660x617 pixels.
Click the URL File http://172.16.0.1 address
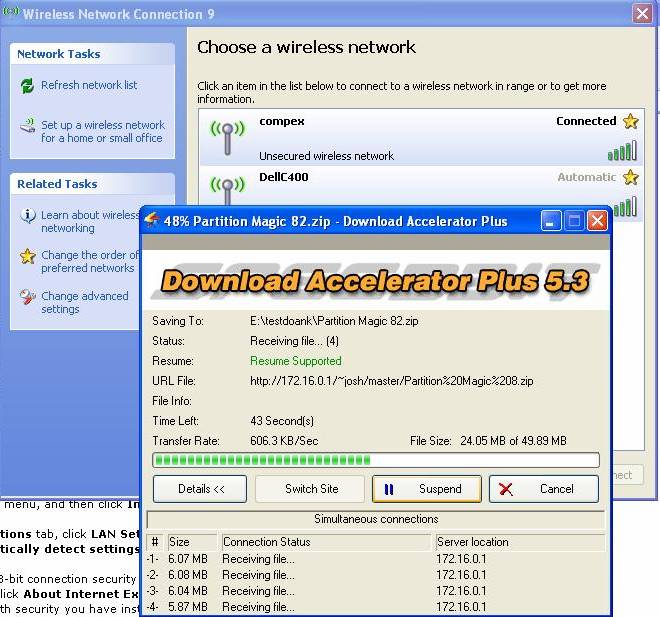click(391, 381)
